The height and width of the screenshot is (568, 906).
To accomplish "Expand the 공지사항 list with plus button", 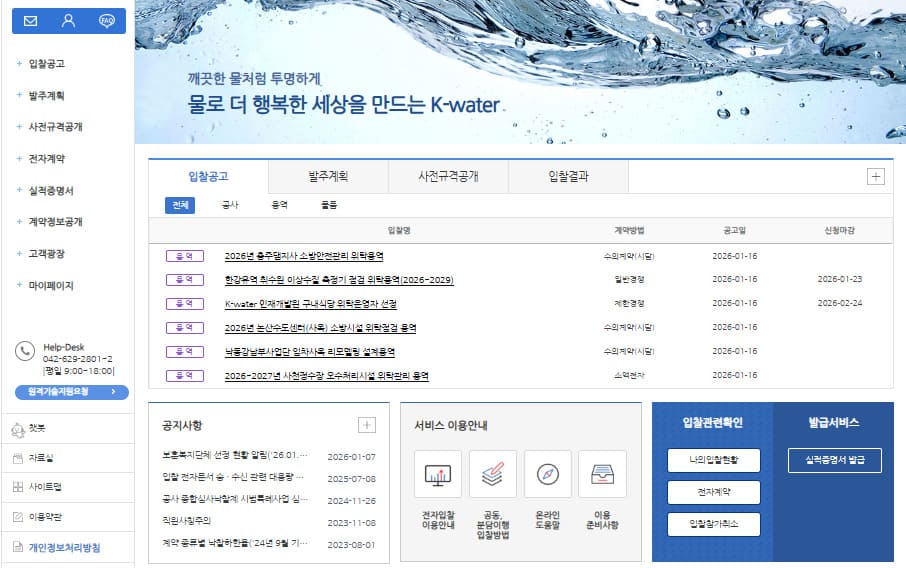I will 367,425.
